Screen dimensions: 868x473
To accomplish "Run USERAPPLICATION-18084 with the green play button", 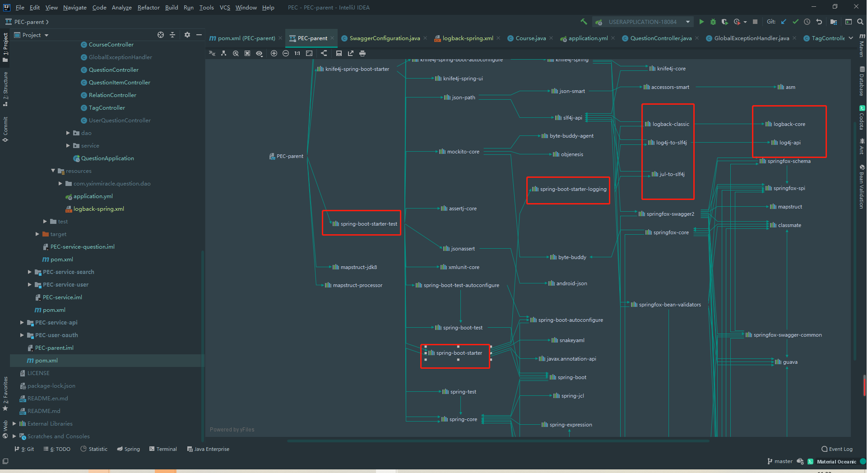I will (x=701, y=22).
